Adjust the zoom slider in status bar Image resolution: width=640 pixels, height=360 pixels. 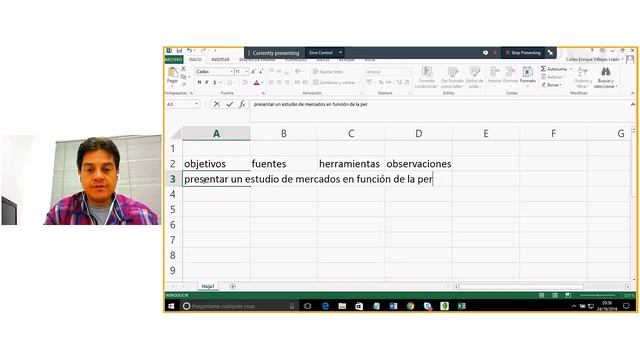tap(598, 296)
